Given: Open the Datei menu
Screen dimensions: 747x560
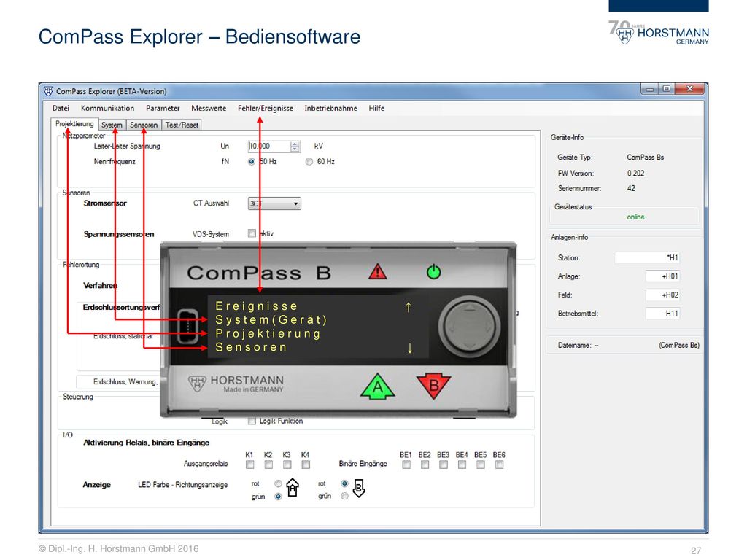Looking at the screenshot, I should tap(61, 108).
